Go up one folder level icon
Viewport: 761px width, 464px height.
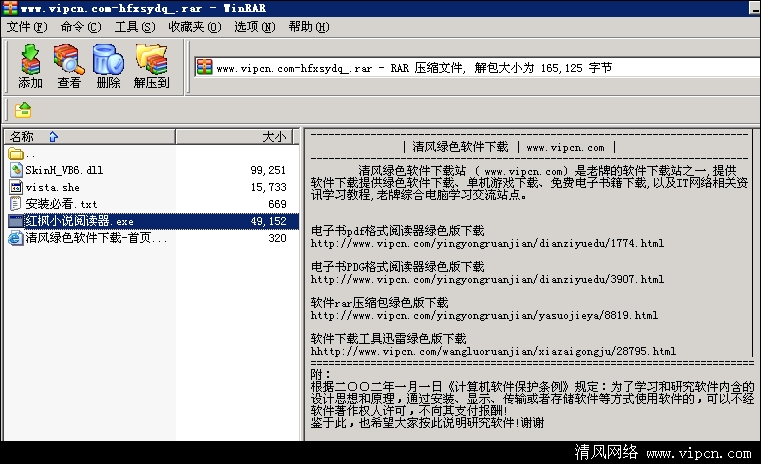[x=23, y=110]
